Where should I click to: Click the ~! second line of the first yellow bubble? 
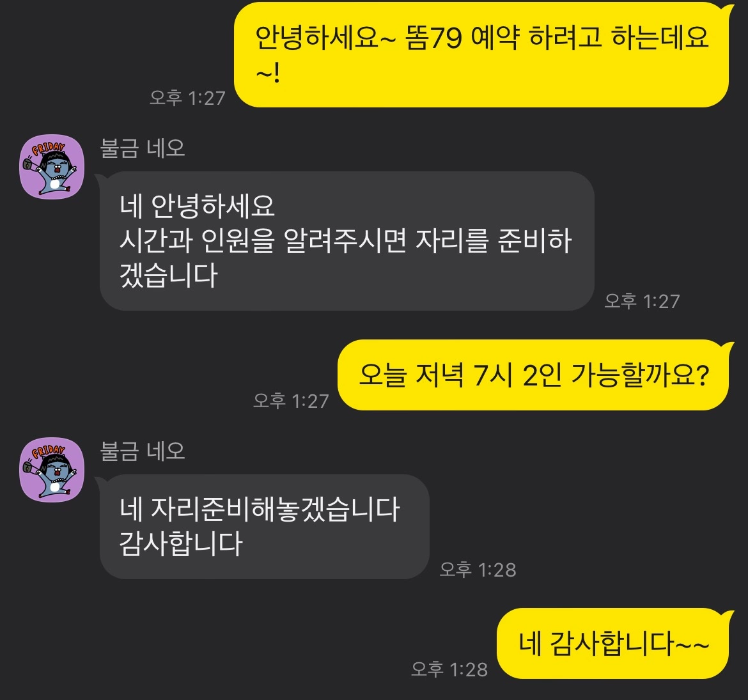pyautogui.click(x=268, y=74)
